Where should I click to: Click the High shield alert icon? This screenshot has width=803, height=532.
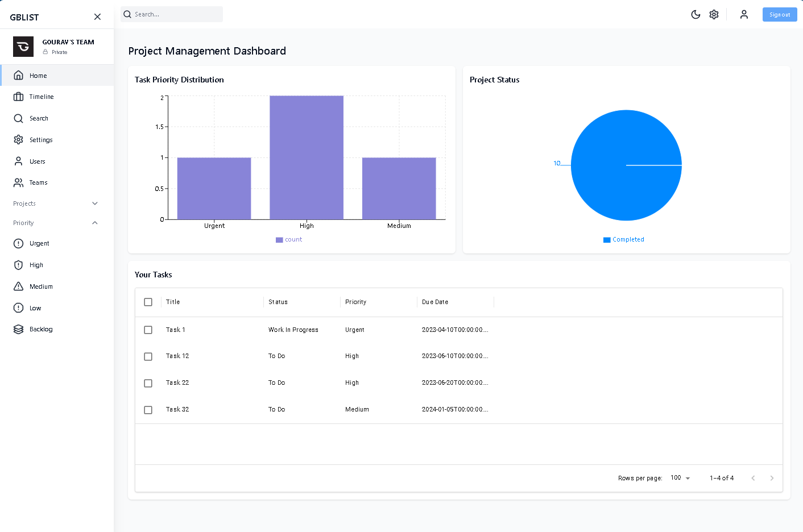pyautogui.click(x=18, y=265)
